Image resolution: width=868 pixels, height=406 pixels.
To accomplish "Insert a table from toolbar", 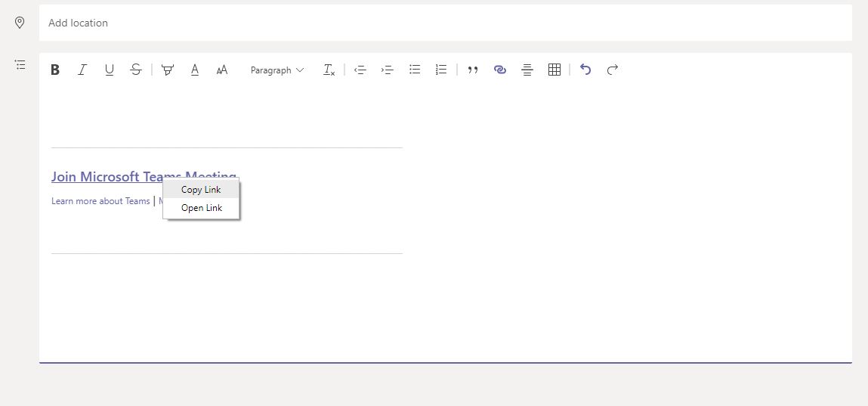I will tap(554, 70).
